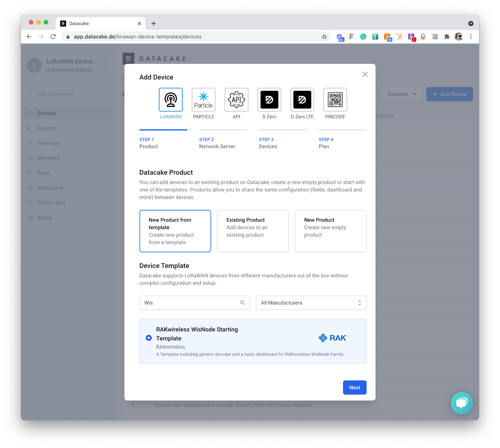
Task: Click the workspace avatar letter L
Action: [34, 66]
